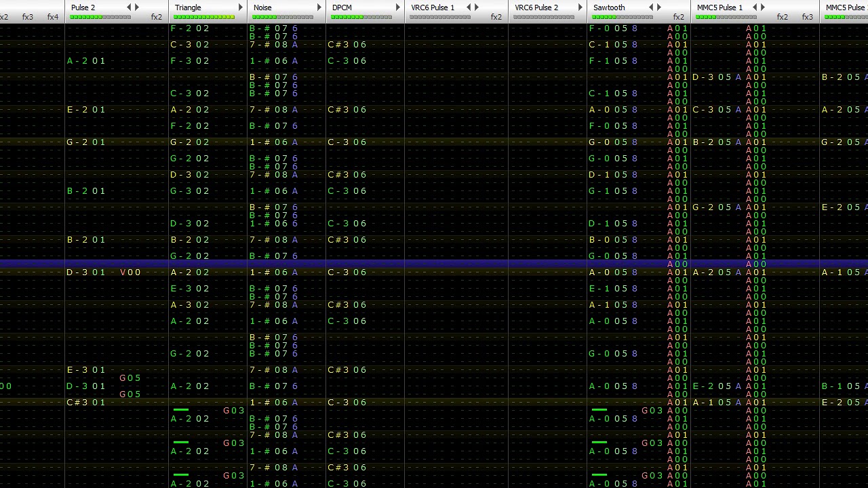Remove an effect column from Sawtooth channel
868x488 pixels.
(650, 7)
